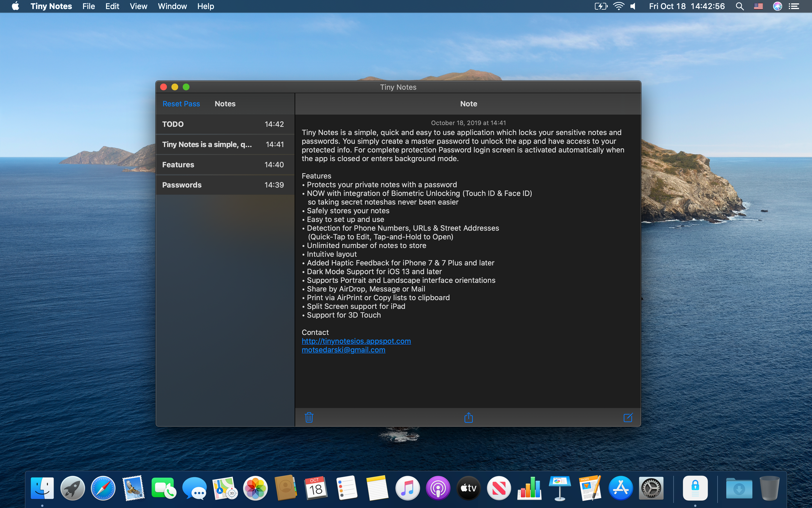This screenshot has height=508, width=812.
Task: Open Notification Center list icon
Action: pos(794,6)
